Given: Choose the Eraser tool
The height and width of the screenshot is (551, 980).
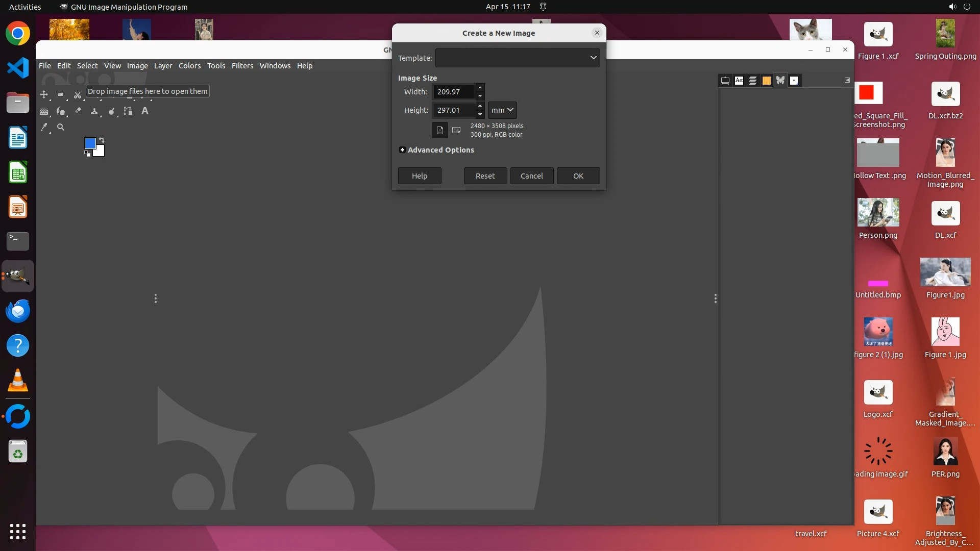Looking at the screenshot, I should pyautogui.click(x=78, y=111).
